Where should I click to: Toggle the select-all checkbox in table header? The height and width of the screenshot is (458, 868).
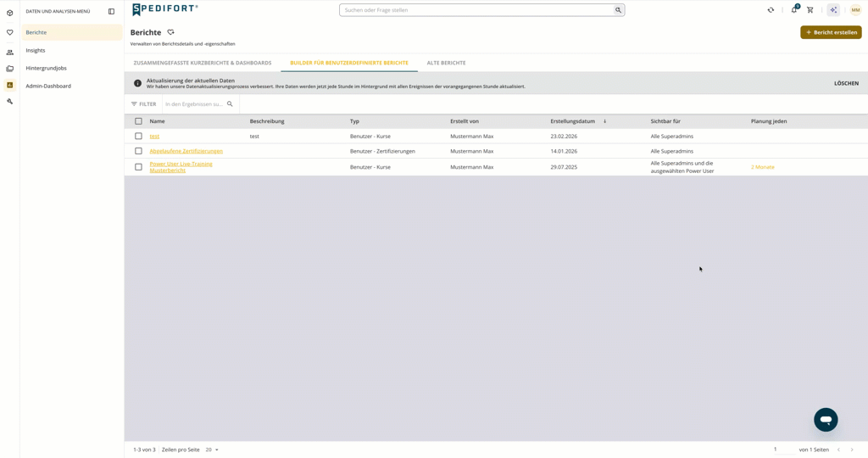tap(138, 120)
